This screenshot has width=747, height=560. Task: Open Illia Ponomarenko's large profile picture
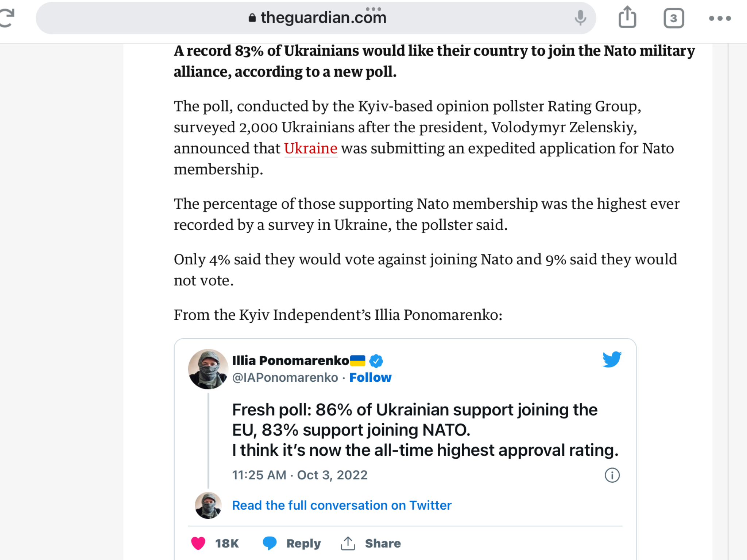[208, 369]
